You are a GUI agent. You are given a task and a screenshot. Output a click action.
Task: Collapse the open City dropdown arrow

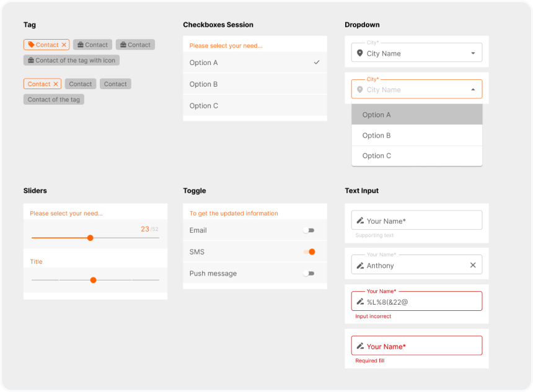coord(473,90)
